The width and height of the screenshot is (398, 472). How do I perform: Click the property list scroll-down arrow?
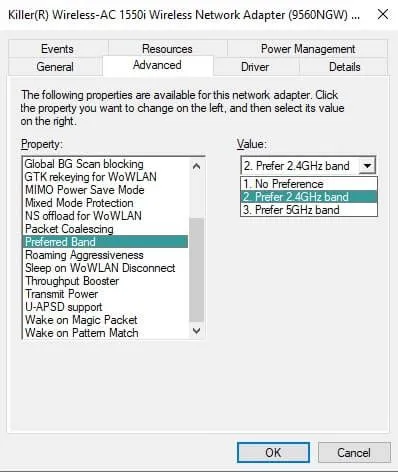point(196,331)
